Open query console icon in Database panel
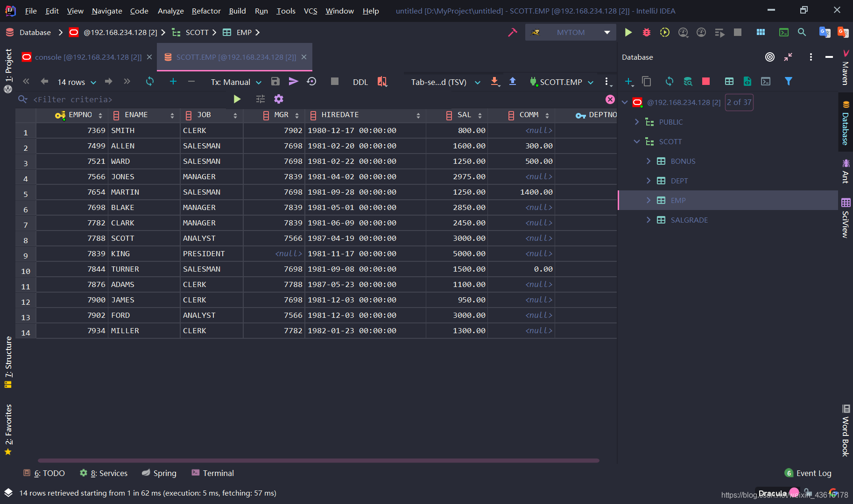853x504 pixels. pyautogui.click(x=766, y=81)
